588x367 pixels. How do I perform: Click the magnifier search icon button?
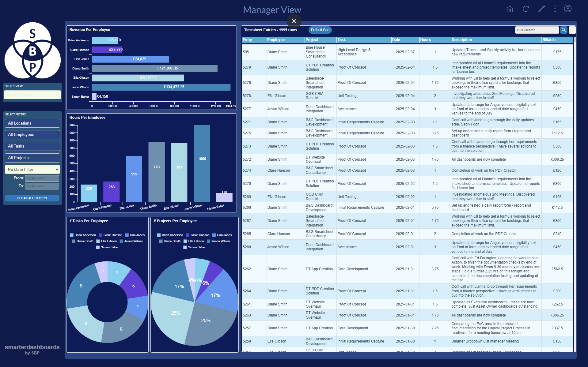click(563, 30)
